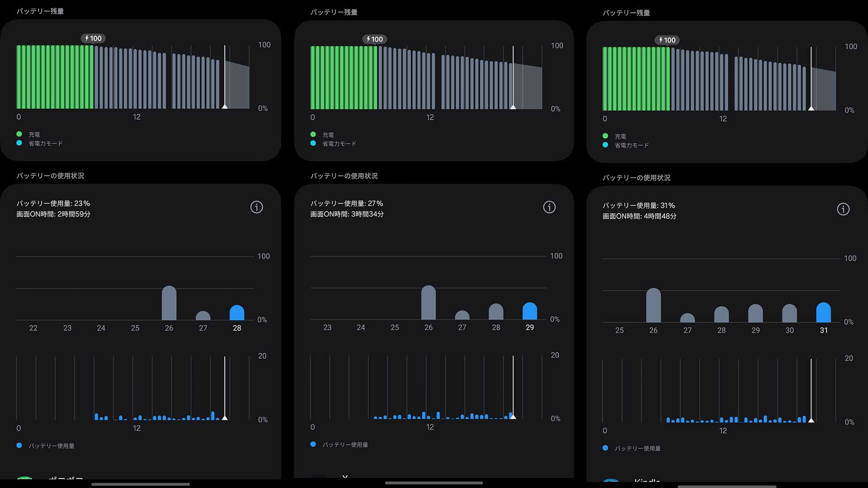Viewport: 868px width, 488px height.
Task: Select day 27 bar in right panel
Action: (687, 318)
